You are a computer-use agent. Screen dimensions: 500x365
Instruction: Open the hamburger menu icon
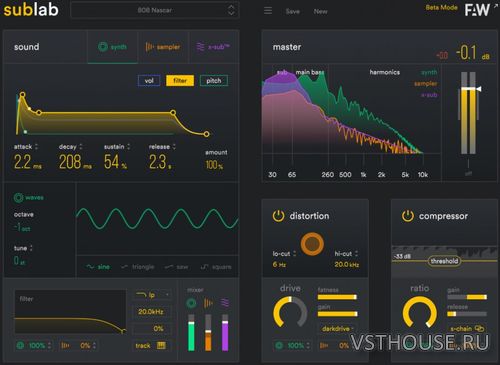point(268,11)
